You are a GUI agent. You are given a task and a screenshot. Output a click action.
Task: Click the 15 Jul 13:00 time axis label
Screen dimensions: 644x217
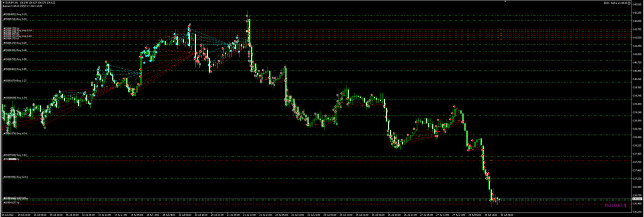coord(57,214)
